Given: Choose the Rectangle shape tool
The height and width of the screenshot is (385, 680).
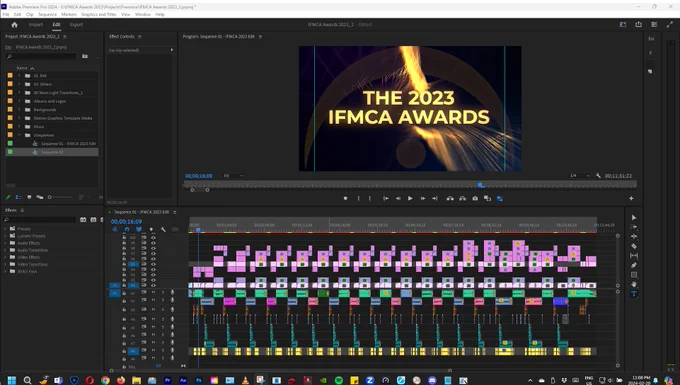Looking at the screenshot, I should pyautogui.click(x=634, y=274).
